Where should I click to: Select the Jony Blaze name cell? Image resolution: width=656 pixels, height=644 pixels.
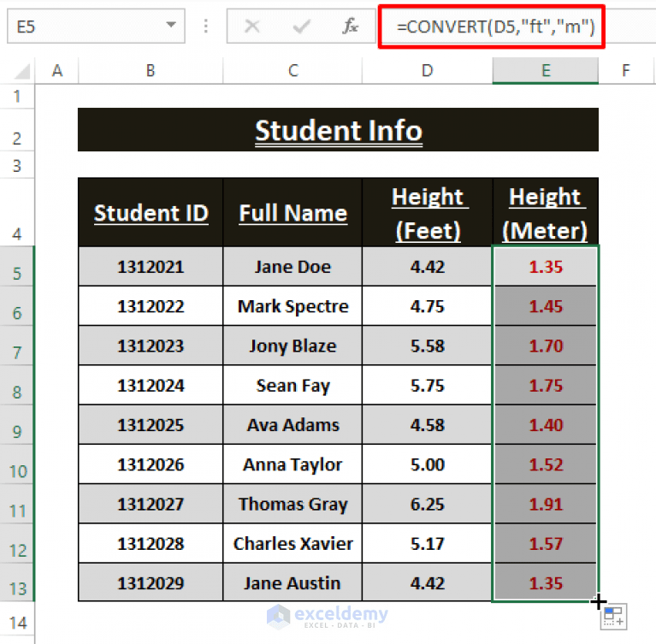(293, 346)
